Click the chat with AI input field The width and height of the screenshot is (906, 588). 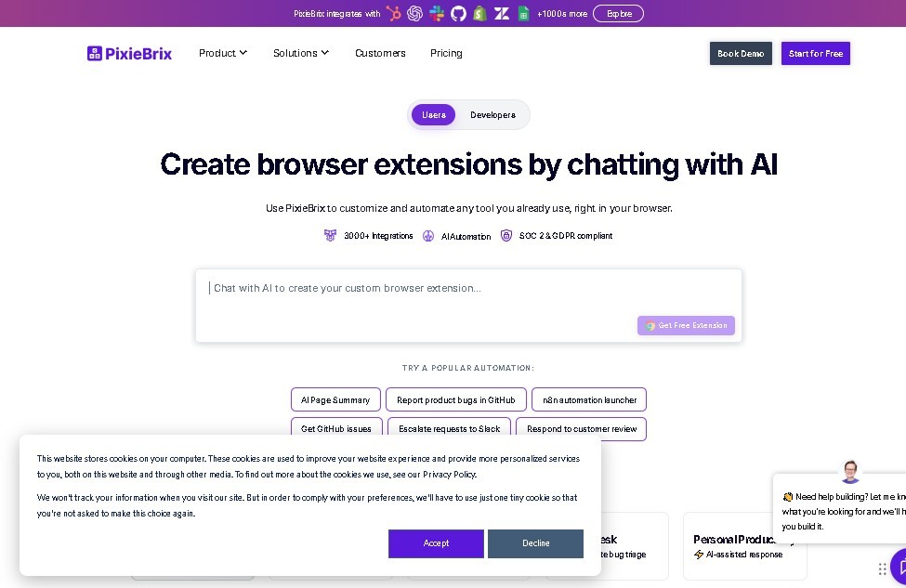coord(468,306)
